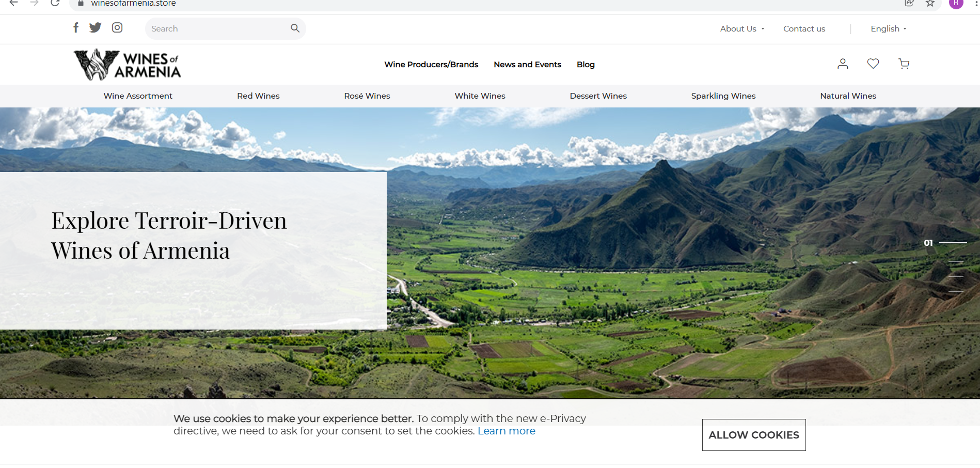Expand the About Us dropdown
The height and width of the screenshot is (468, 980).
(742, 29)
